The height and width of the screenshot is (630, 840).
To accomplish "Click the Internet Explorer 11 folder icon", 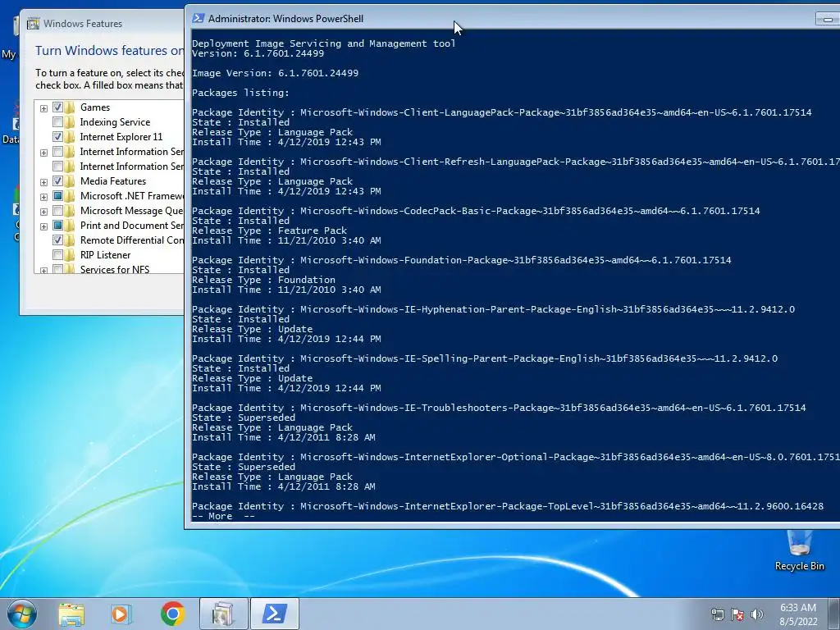I will pyautogui.click(x=70, y=137).
